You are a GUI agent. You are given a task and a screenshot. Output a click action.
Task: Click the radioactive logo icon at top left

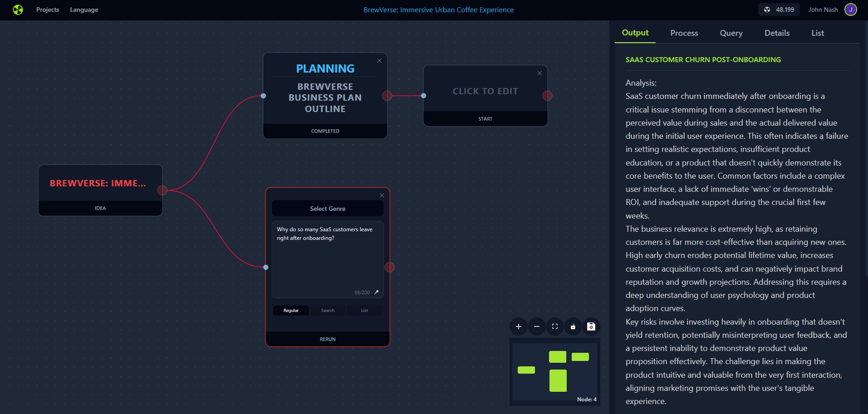pyautogui.click(x=18, y=10)
